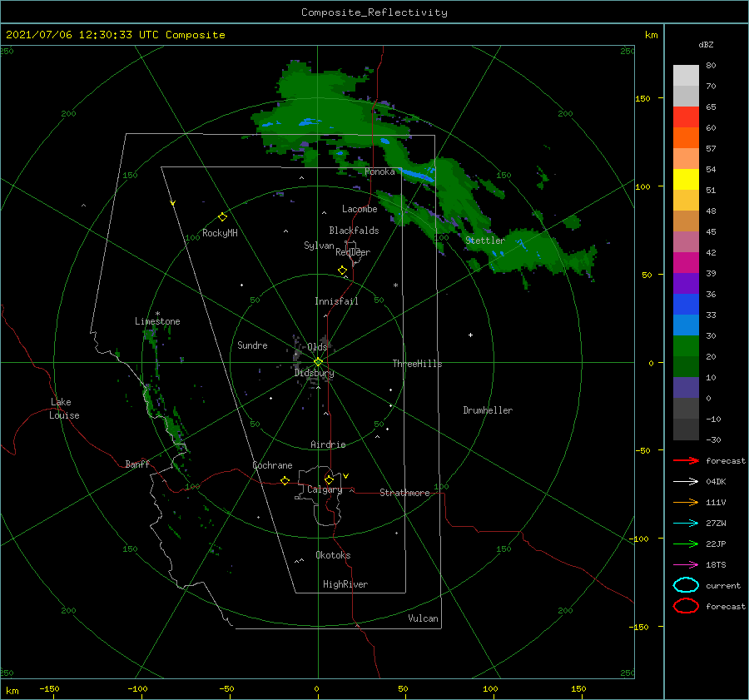Click the Limestone label
Image resolution: width=749 pixels, height=700 pixels.
point(157,321)
